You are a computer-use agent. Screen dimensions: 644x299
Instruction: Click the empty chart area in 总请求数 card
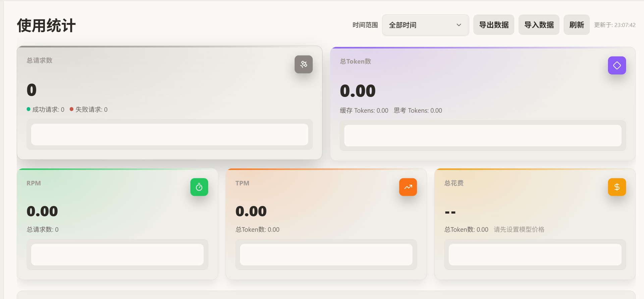point(170,134)
